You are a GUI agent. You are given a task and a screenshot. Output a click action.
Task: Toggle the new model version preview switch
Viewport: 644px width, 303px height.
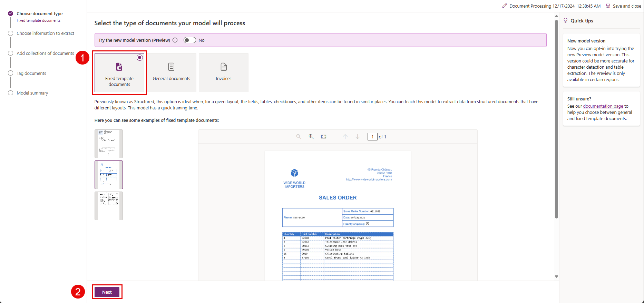click(x=189, y=40)
